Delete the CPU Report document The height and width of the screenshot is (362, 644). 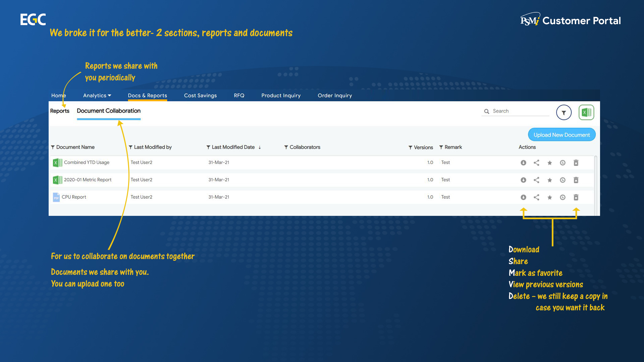click(x=576, y=197)
